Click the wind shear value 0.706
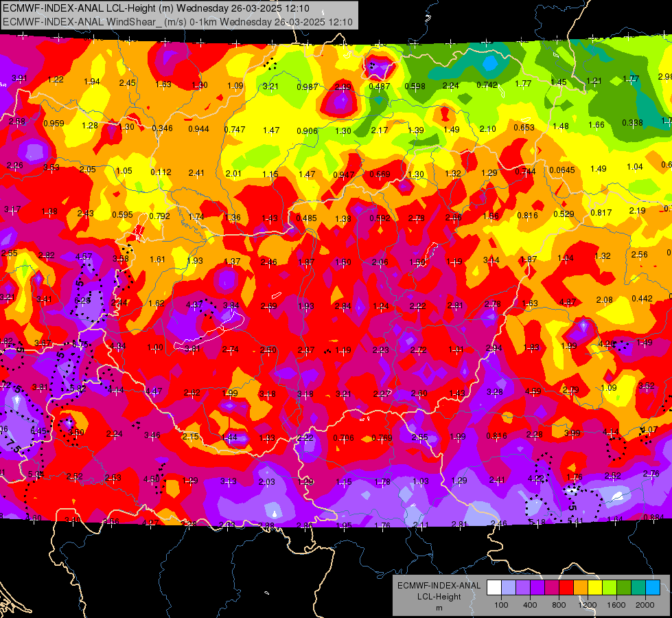 point(343,437)
